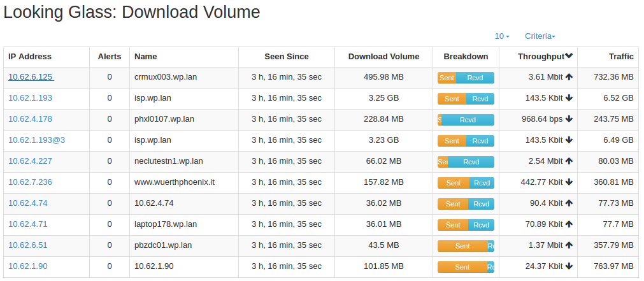The width and height of the screenshot is (644, 281).
Task: Follow the 10.62.7.236 host link
Action: (x=30, y=182)
